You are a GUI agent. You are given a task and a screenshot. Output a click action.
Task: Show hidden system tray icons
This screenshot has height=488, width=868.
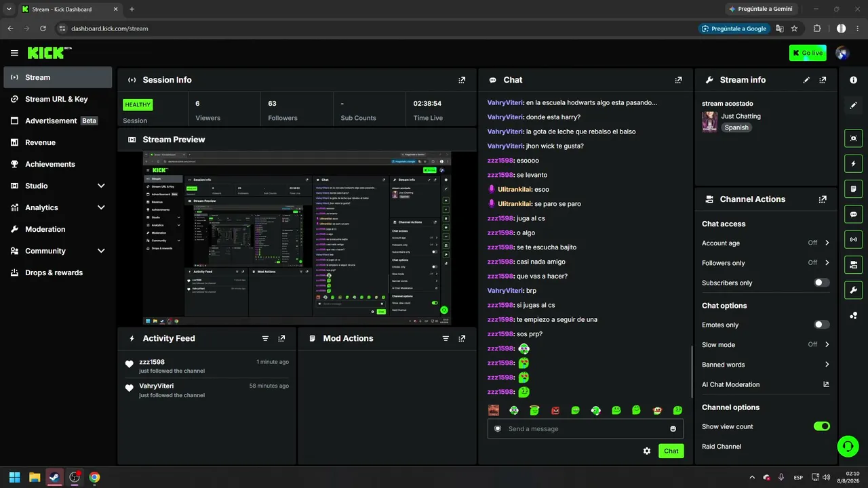(751, 477)
